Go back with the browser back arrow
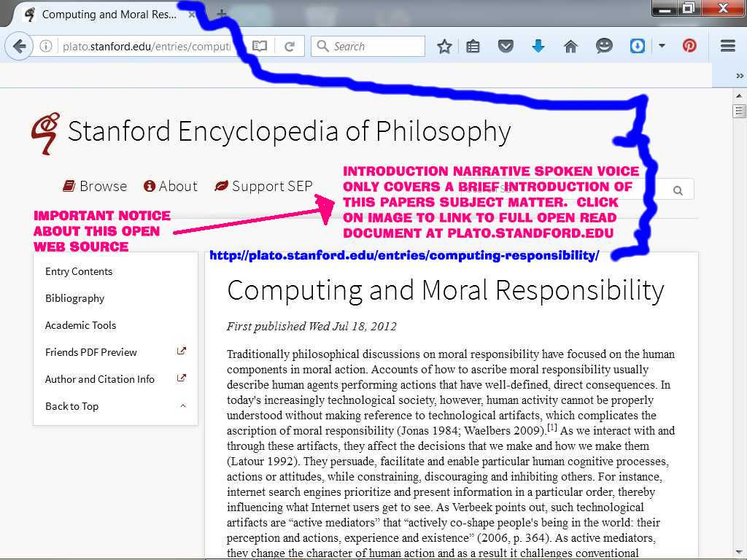747x560 pixels. point(18,46)
